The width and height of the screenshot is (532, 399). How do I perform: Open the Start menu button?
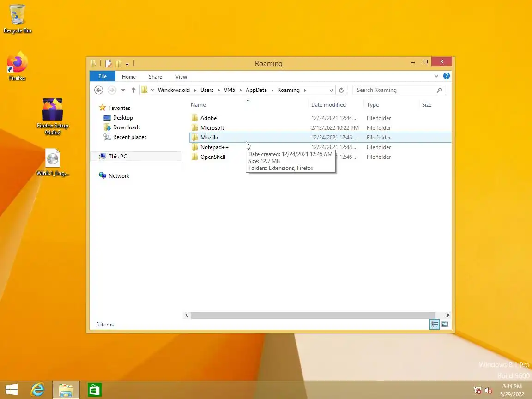point(11,390)
